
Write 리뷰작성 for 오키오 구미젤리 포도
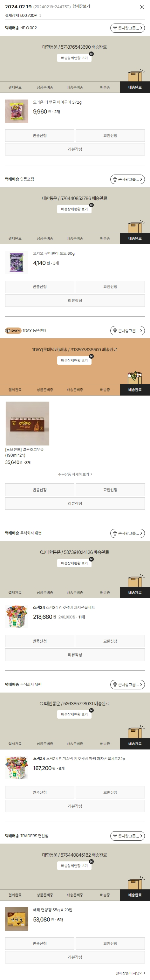click(x=75, y=301)
